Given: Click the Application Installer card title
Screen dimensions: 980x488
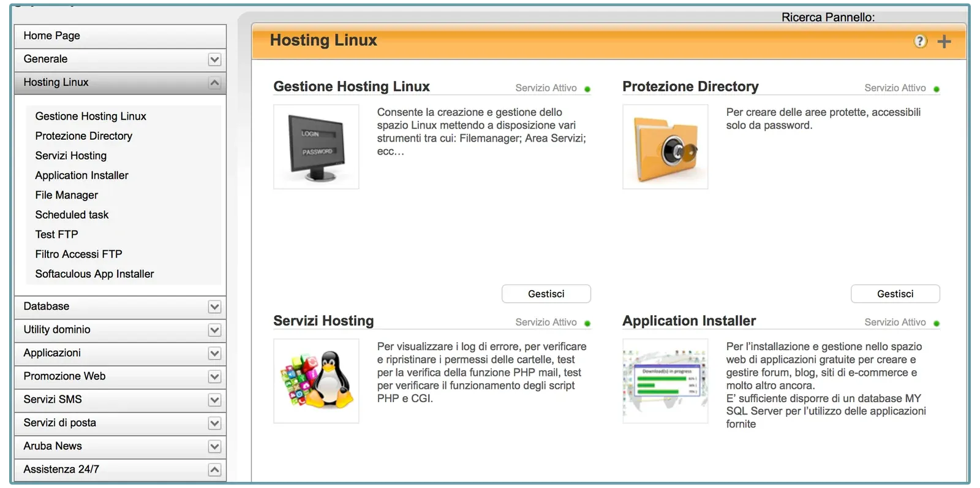Looking at the screenshot, I should click(x=689, y=321).
